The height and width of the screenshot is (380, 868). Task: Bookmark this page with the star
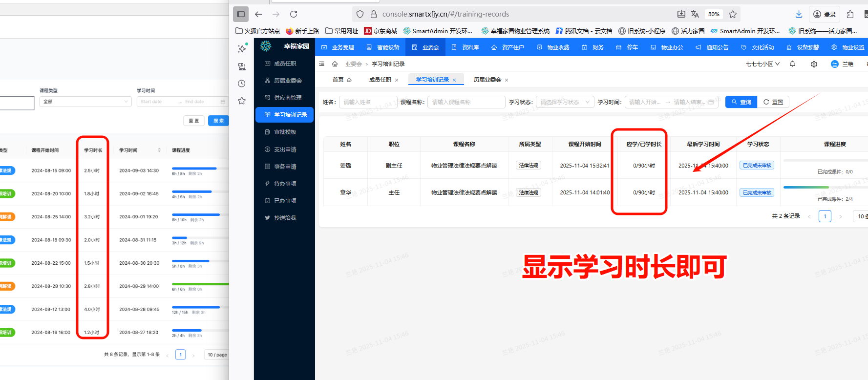click(x=733, y=14)
